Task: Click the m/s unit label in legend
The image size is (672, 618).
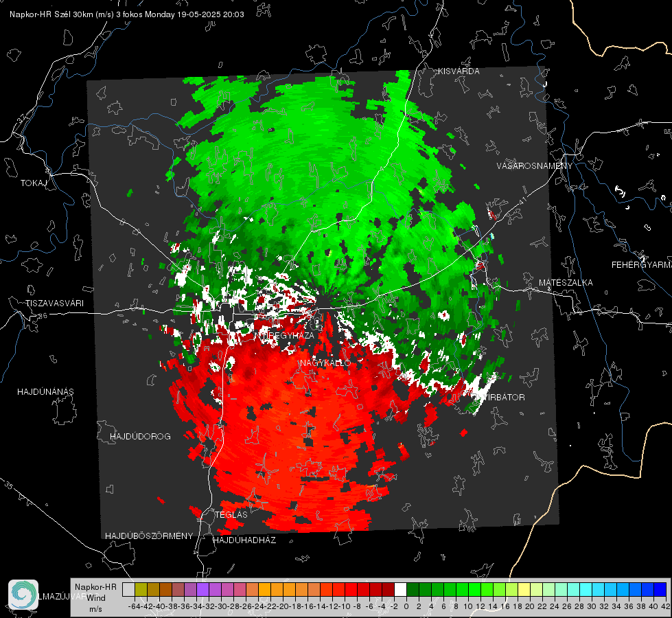Action: tap(95, 609)
